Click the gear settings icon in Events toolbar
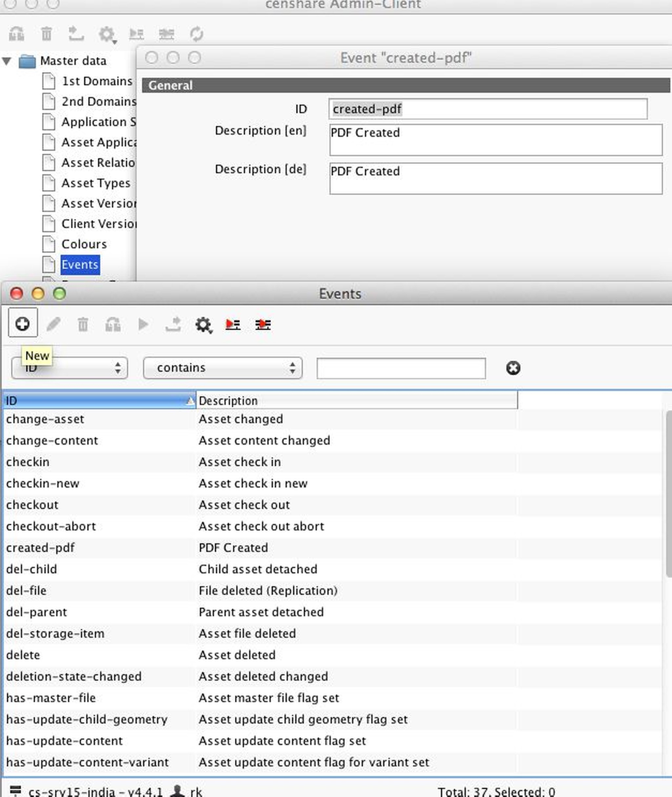The image size is (672, 797). [203, 325]
